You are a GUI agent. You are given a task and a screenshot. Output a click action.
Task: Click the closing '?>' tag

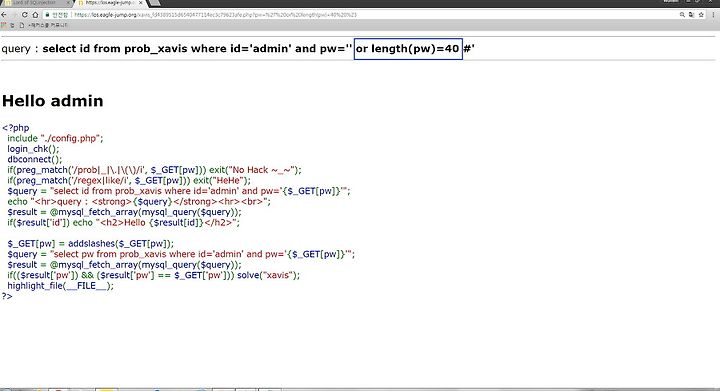7,296
